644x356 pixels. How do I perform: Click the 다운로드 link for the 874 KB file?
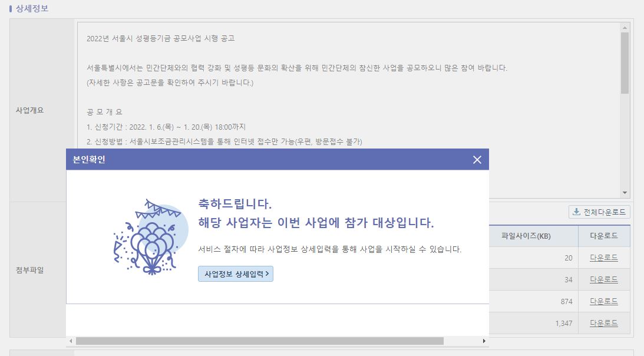[604, 301]
